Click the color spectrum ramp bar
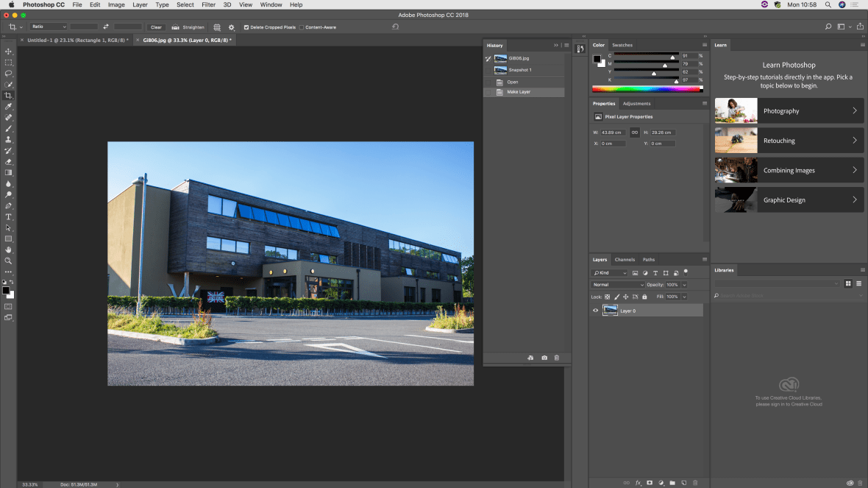This screenshot has height=488, width=868. [x=647, y=90]
